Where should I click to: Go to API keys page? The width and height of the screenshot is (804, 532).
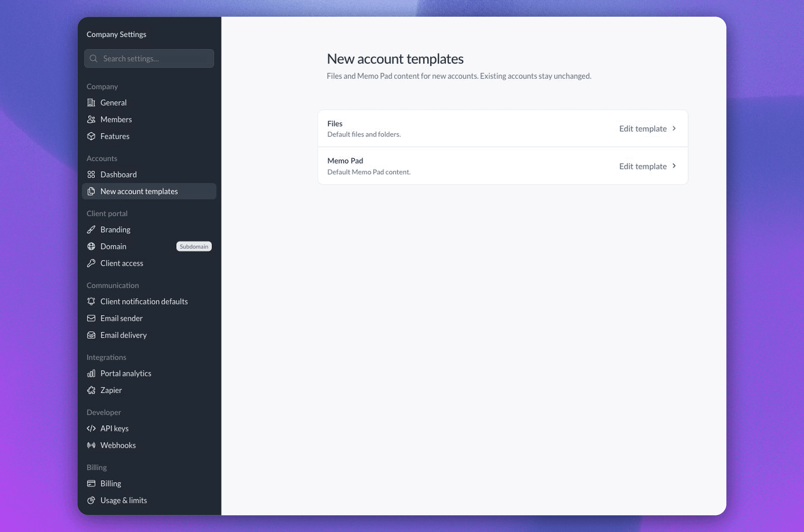149,428
